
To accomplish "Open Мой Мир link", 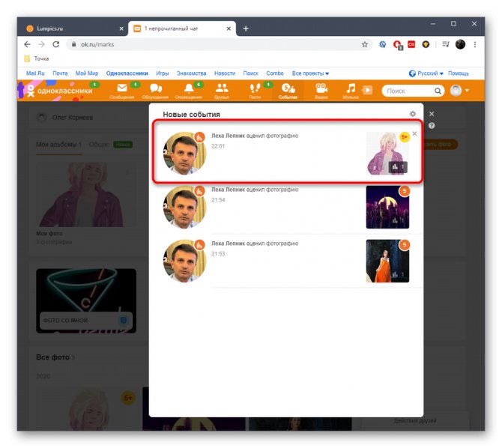I will (x=87, y=73).
